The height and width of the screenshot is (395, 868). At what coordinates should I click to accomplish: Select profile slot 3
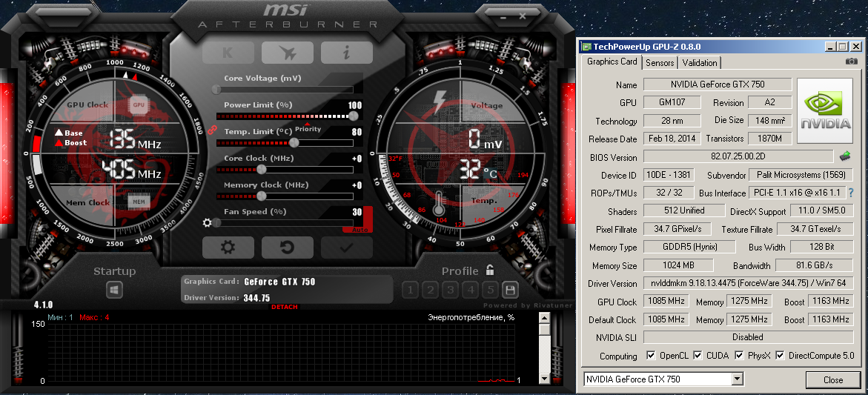click(x=450, y=289)
